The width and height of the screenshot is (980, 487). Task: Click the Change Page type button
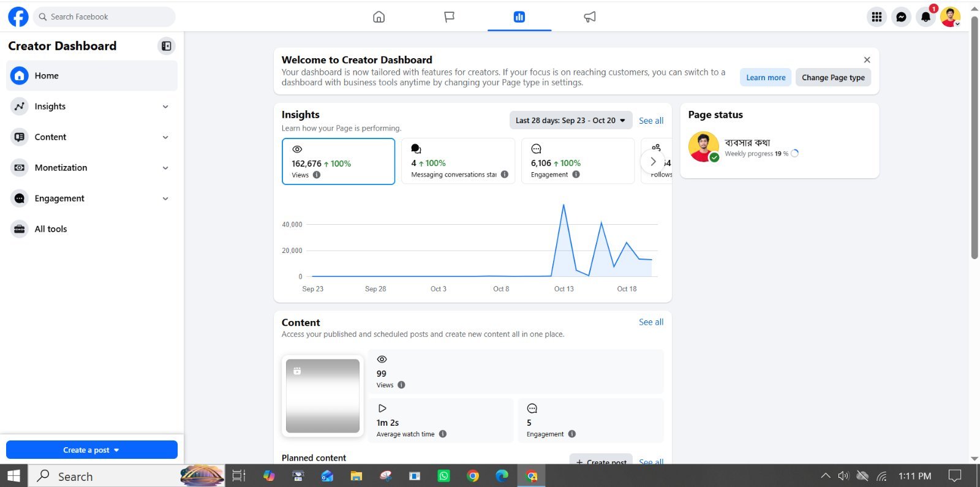833,77
